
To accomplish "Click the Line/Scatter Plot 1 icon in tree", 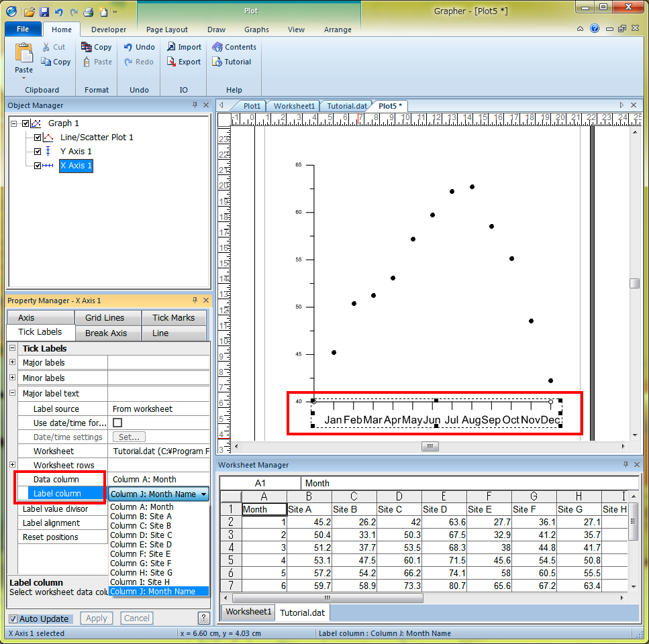I will pos(48,138).
